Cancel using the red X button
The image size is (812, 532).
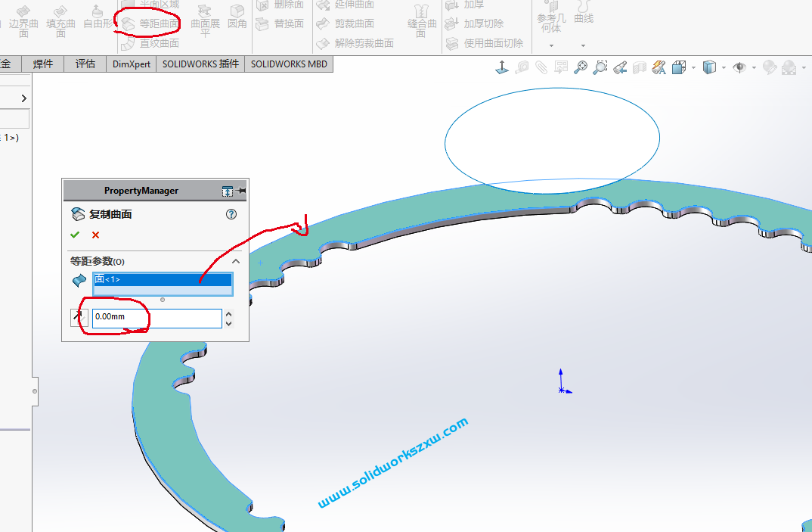click(x=95, y=235)
